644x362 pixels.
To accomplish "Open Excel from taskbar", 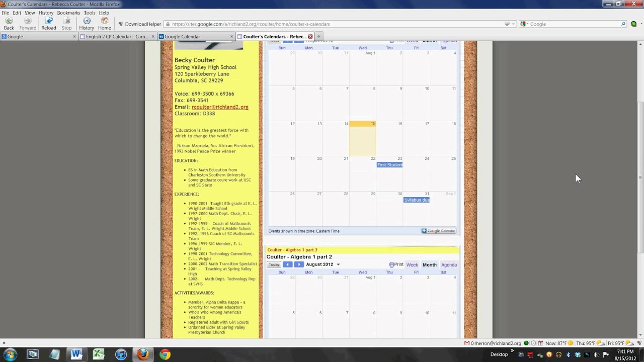I will (x=99, y=354).
